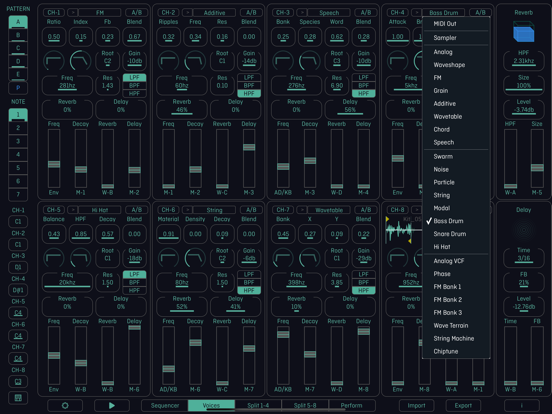Click CH-2 Delay M-3 slider
This screenshot has width=552, height=414.
tap(249, 158)
